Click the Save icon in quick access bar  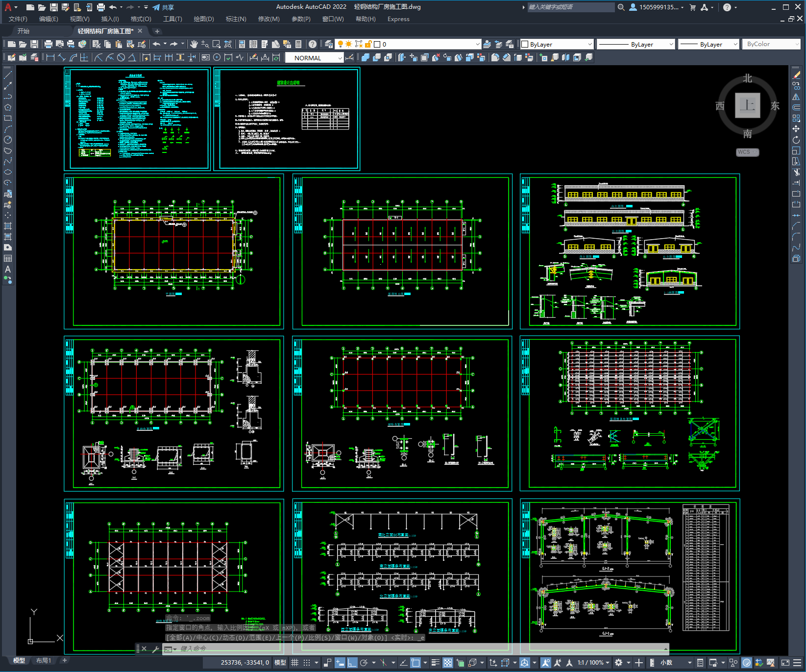54,7
